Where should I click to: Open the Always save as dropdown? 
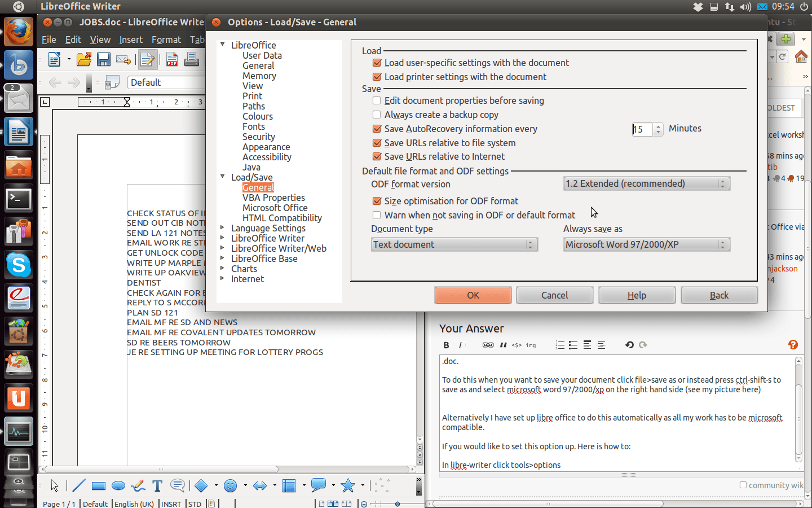point(647,244)
